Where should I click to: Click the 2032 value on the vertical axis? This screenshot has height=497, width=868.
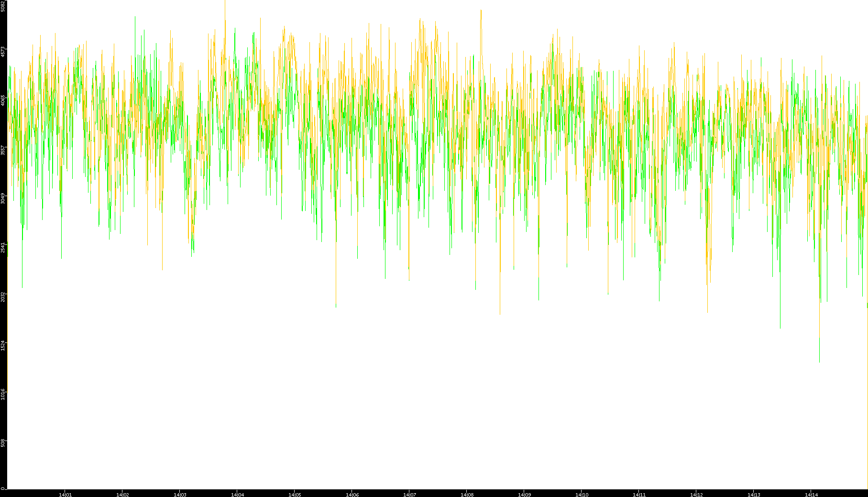(x=3, y=297)
